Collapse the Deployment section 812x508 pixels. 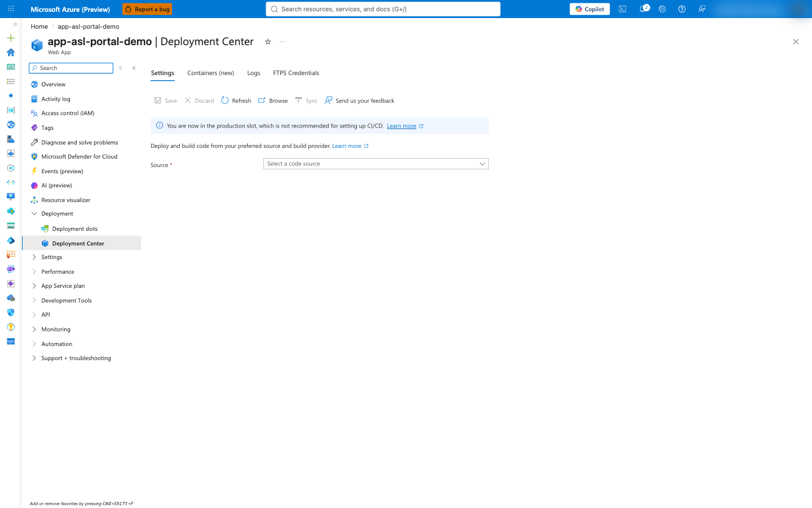(x=34, y=214)
